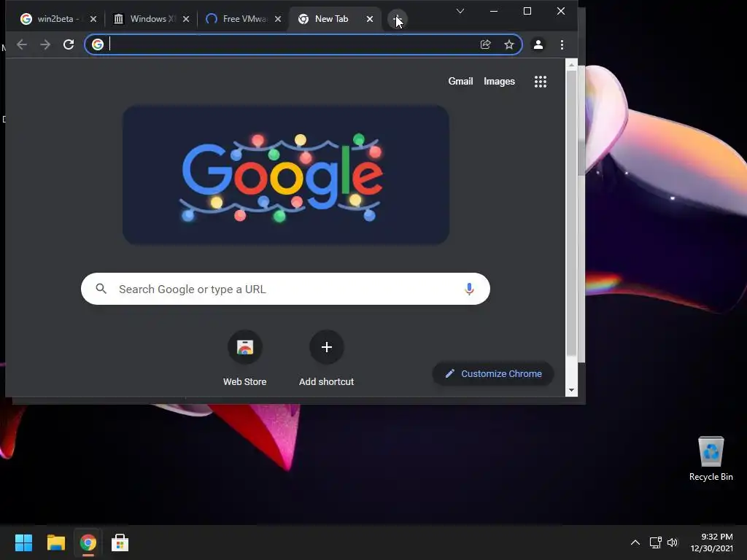Image resolution: width=747 pixels, height=560 pixels.
Task: Open Google apps grid
Action: point(541,82)
